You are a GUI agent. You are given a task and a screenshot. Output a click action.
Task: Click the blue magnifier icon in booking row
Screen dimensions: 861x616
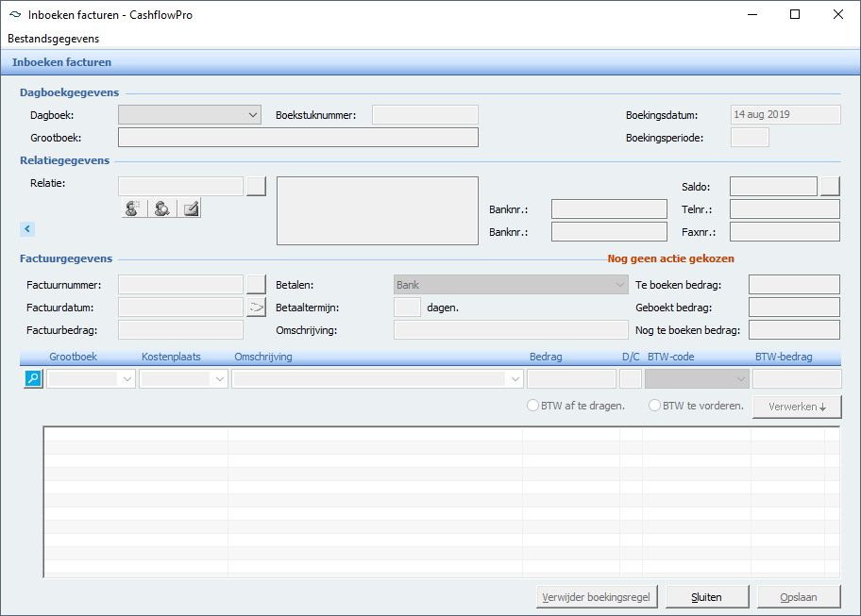coord(33,378)
